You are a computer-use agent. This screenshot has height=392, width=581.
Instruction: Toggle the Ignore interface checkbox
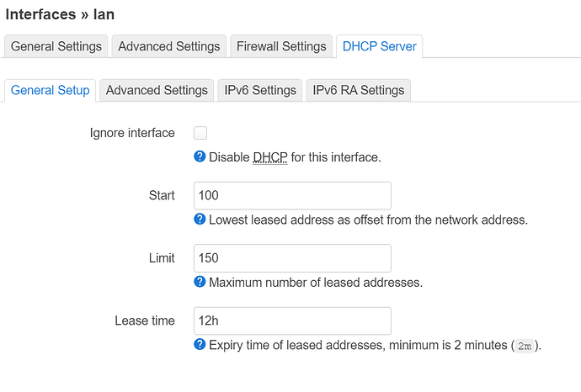[200, 133]
